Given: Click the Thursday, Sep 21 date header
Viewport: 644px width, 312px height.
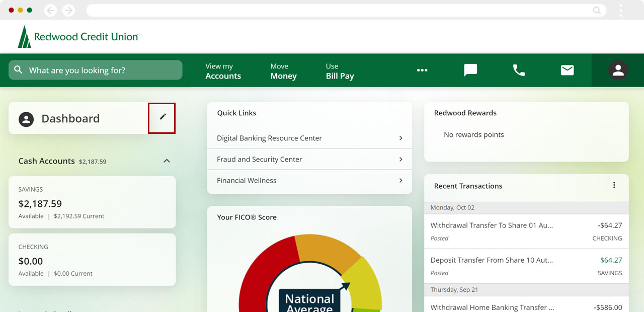Looking at the screenshot, I should (526, 290).
